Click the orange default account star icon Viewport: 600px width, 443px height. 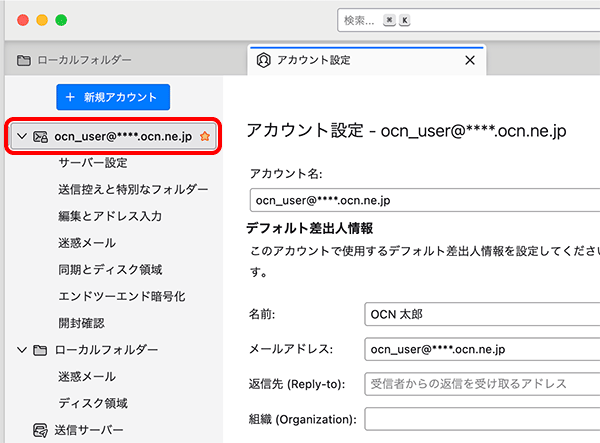205,136
